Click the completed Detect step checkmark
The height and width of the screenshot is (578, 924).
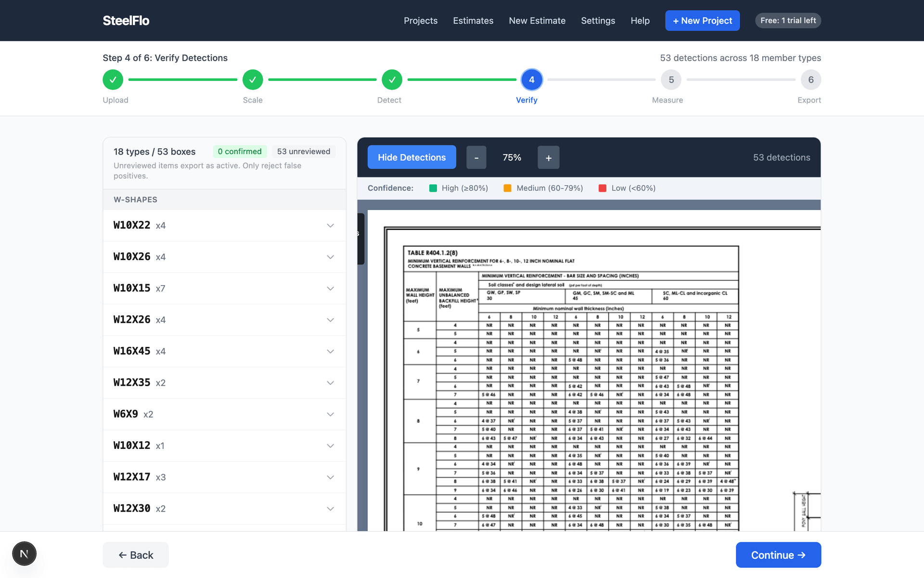click(x=391, y=79)
